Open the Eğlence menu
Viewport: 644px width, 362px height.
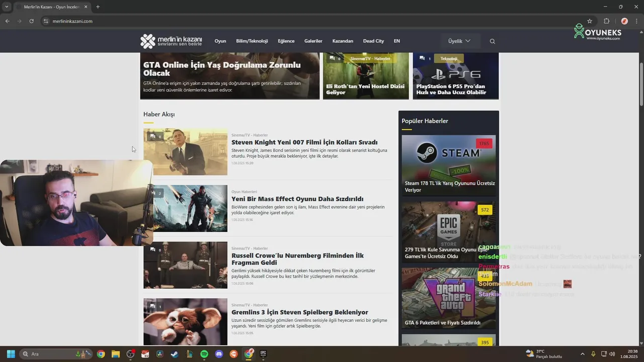[286, 41]
